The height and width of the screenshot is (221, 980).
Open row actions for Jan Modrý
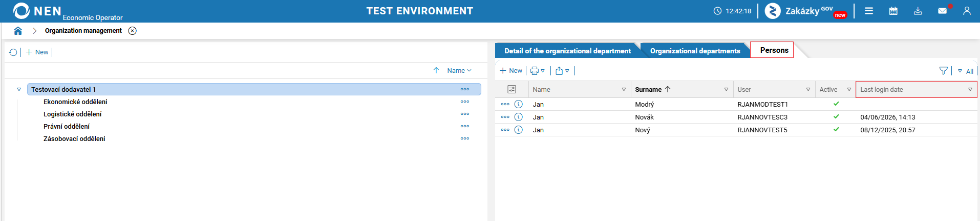[505, 104]
